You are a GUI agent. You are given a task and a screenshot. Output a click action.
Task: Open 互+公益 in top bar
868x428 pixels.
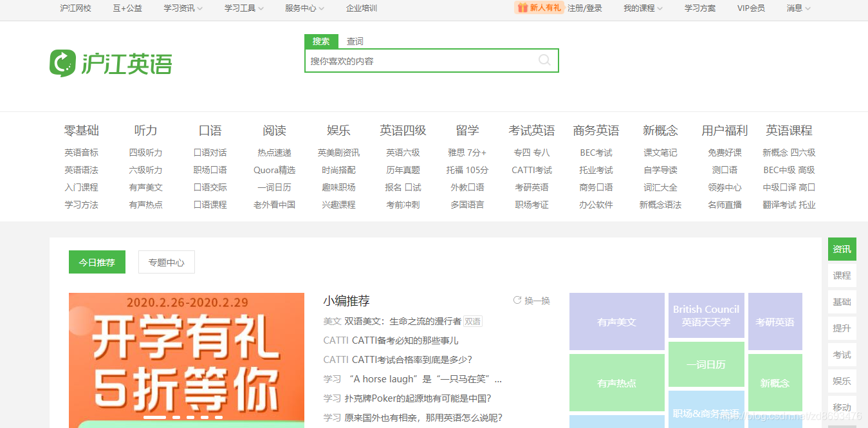(127, 8)
